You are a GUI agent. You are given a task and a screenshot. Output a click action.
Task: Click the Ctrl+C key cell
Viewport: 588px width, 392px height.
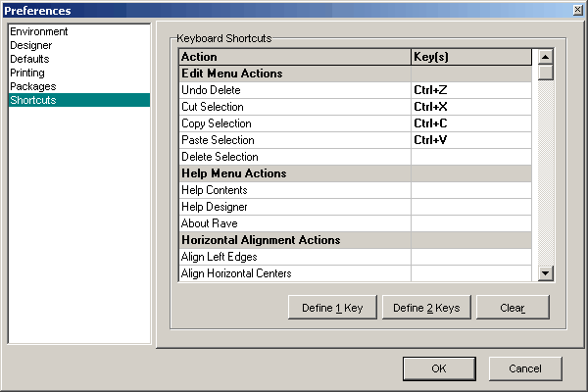(x=470, y=123)
